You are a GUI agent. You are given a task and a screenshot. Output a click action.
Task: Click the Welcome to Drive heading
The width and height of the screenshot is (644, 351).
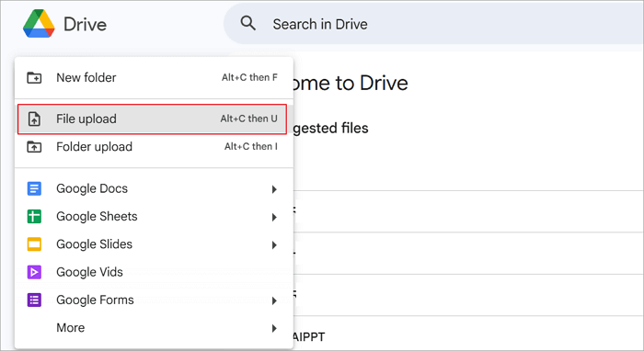click(351, 84)
